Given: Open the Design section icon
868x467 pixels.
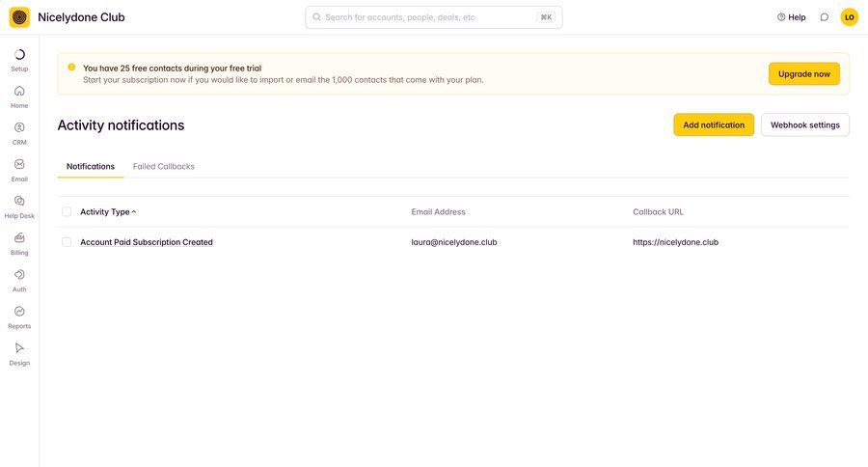Looking at the screenshot, I should [x=19, y=348].
